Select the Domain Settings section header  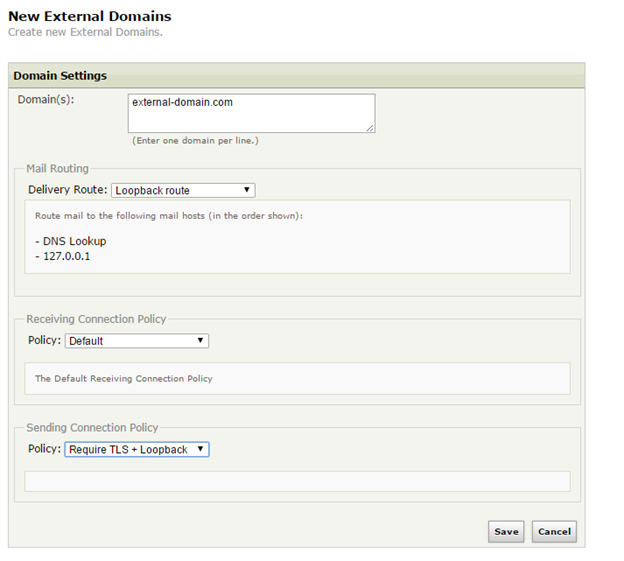click(x=60, y=76)
